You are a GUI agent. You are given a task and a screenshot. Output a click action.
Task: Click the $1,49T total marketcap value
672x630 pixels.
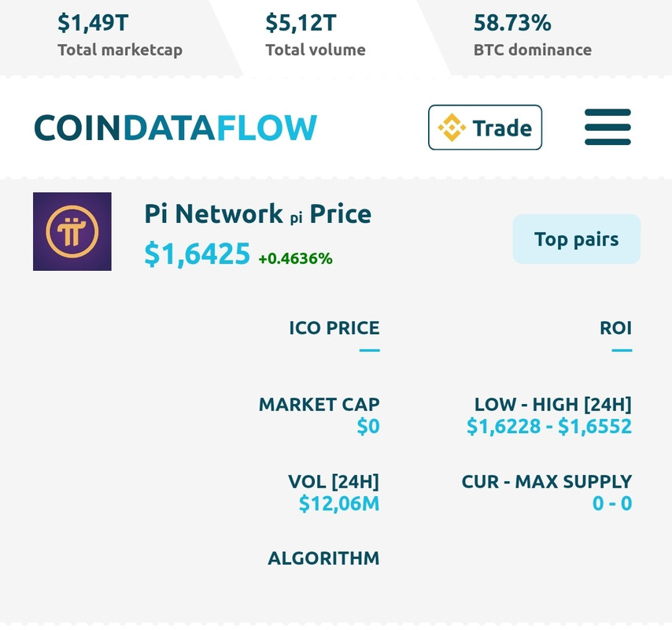tap(93, 23)
